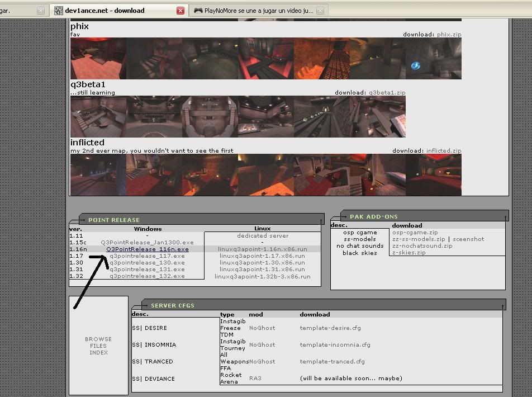Download template-desire.cfg server config
532x397 pixels.
[x=330, y=328]
